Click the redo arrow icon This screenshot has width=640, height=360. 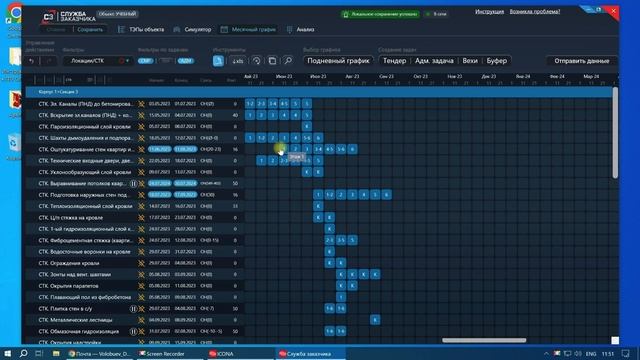[x=49, y=61]
